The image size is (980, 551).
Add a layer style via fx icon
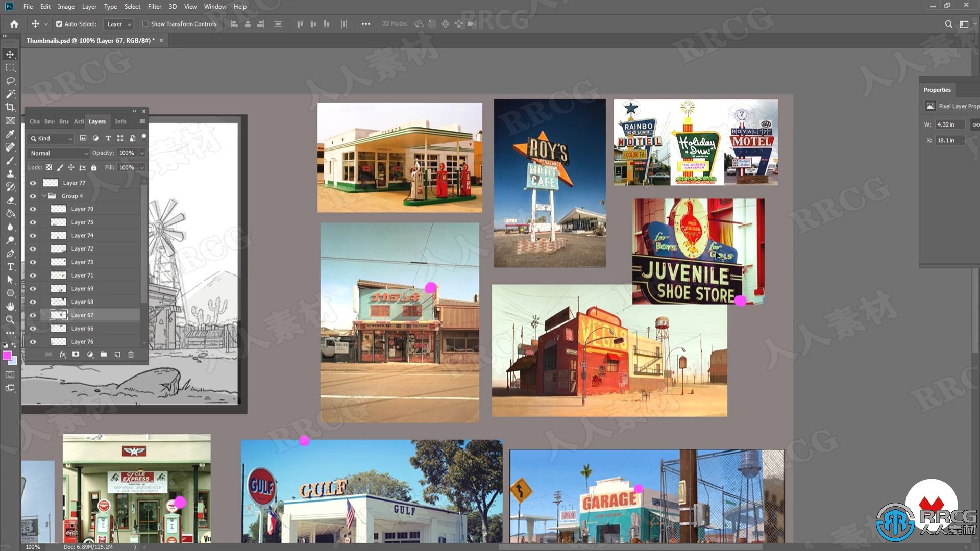click(62, 354)
